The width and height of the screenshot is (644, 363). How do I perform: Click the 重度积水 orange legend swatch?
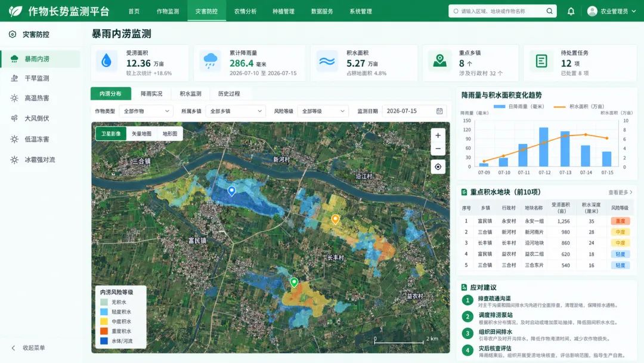(x=104, y=331)
